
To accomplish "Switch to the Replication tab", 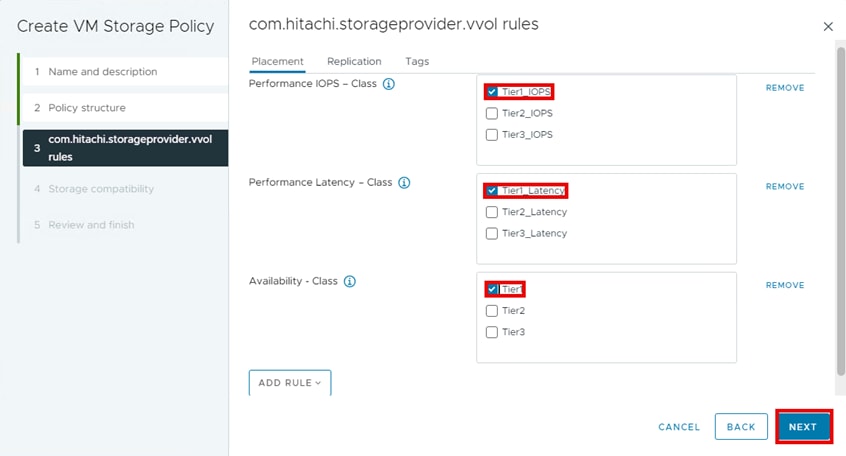I will tap(354, 62).
